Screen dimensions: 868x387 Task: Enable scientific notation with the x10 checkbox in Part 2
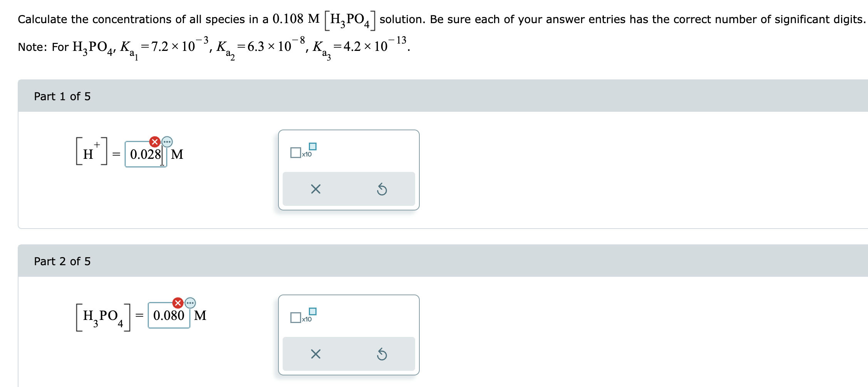pos(295,318)
